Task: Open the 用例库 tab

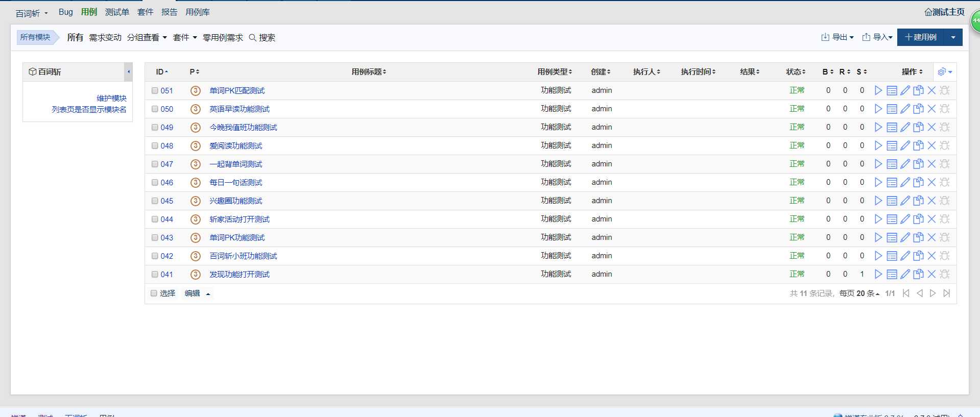Action: click(x=198, y=12)
